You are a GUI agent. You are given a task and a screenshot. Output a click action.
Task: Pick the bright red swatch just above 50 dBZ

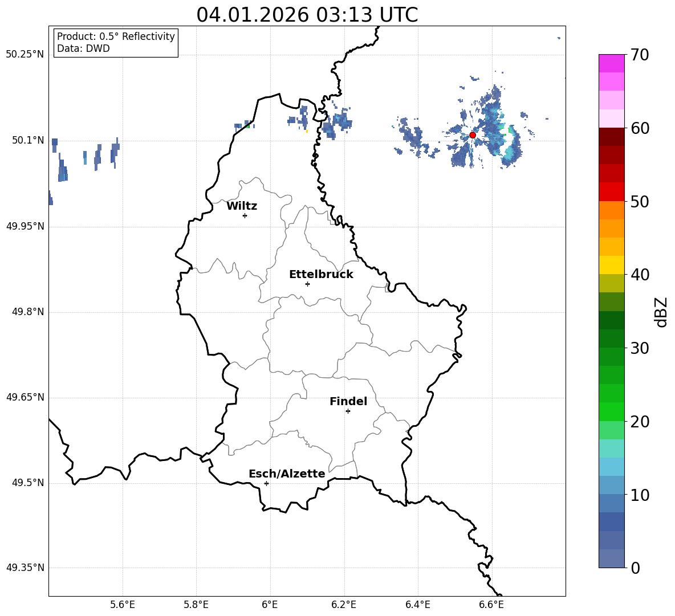pos(611,192)
